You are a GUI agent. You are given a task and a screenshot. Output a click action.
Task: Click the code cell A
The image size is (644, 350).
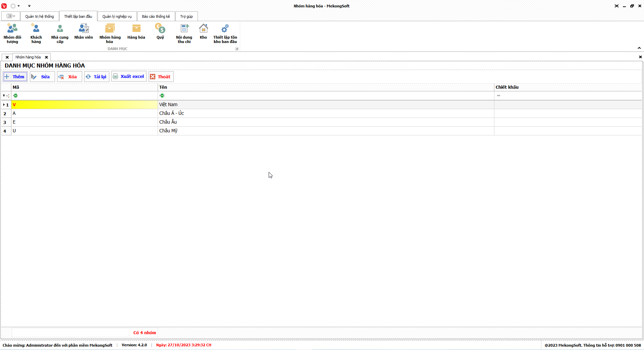click(x=85, y=114)
